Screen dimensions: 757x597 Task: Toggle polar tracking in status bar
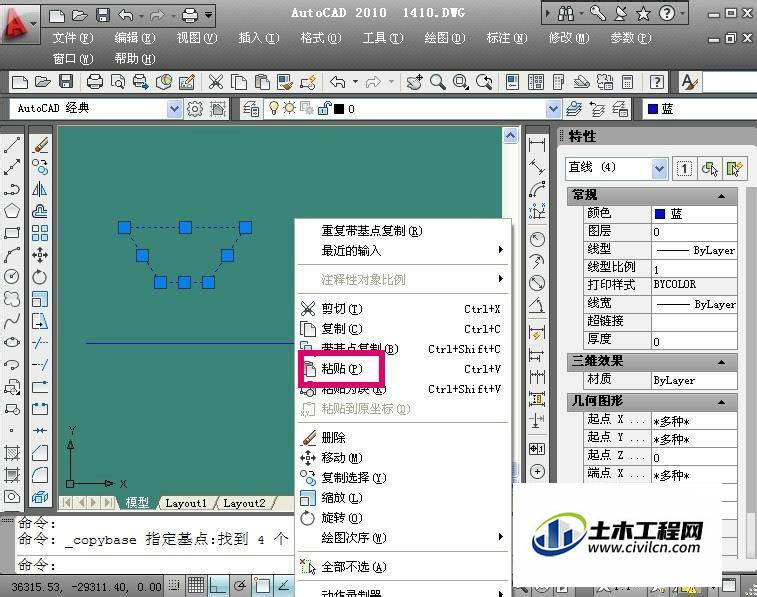click(x=240, y=585)
